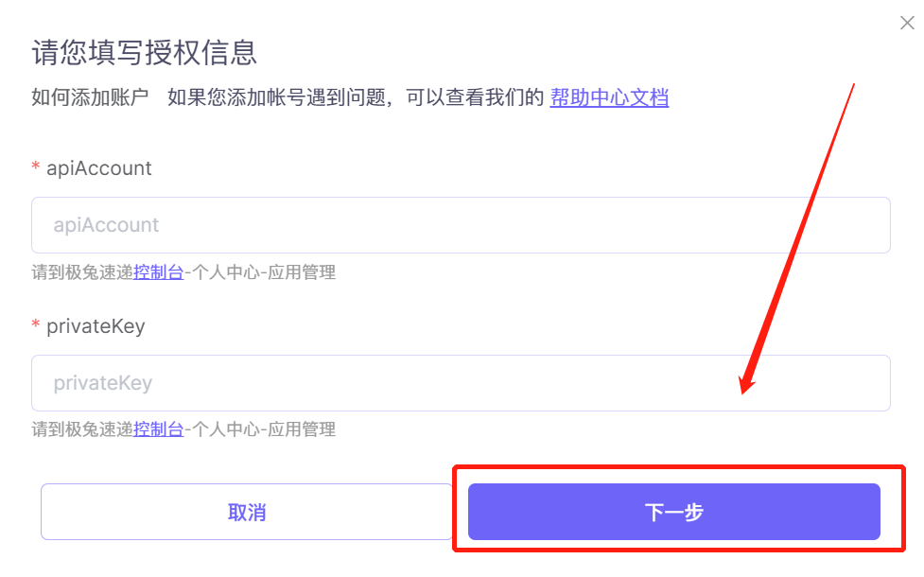Open the 控制台 link below the apiAccount field
The image size is (924, 577).
pyautogui.click(x=159, y=272)
